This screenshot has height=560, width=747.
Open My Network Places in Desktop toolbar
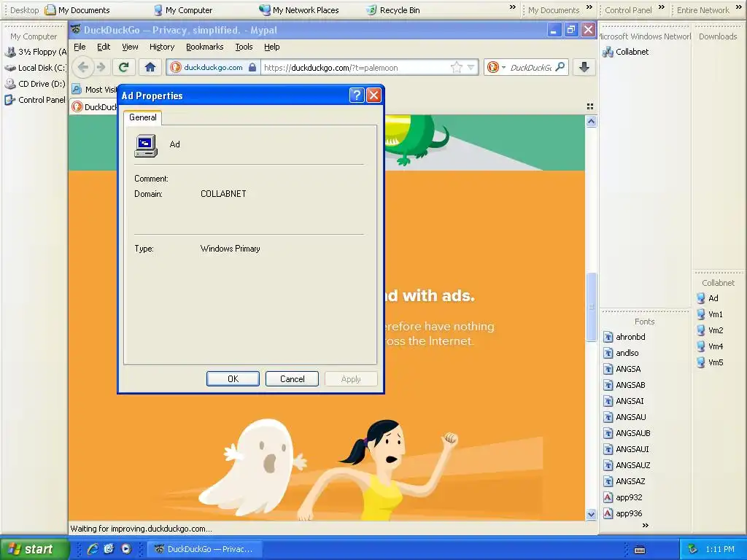pos(299,10)
